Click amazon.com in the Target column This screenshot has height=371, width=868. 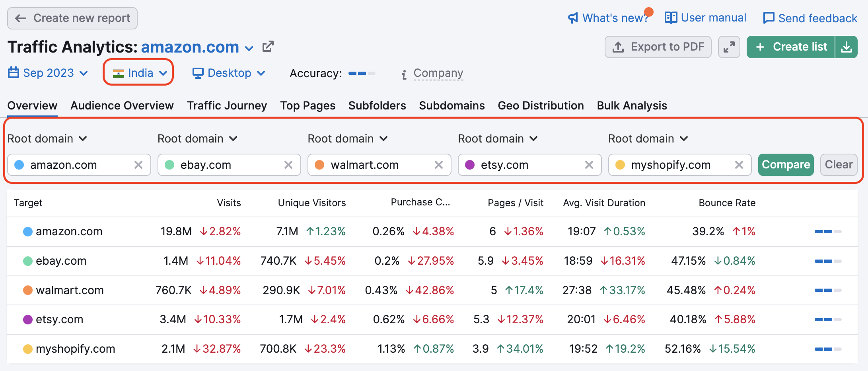click(x=69, y=231)
